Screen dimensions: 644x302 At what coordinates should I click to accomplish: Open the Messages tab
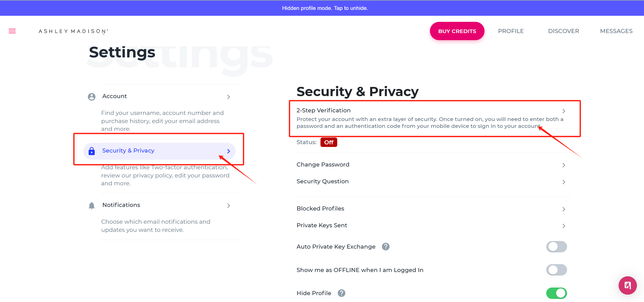616,31
